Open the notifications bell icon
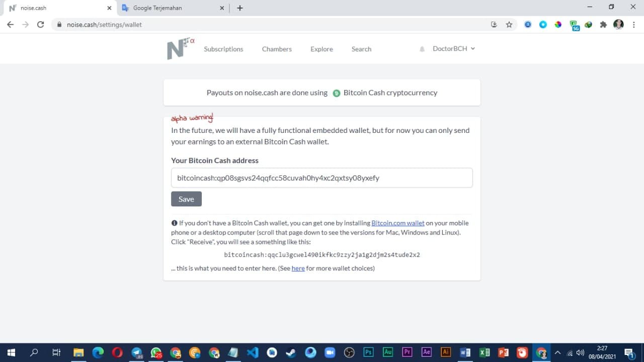The width and height of the screenshot is (644, 362). 422,49
